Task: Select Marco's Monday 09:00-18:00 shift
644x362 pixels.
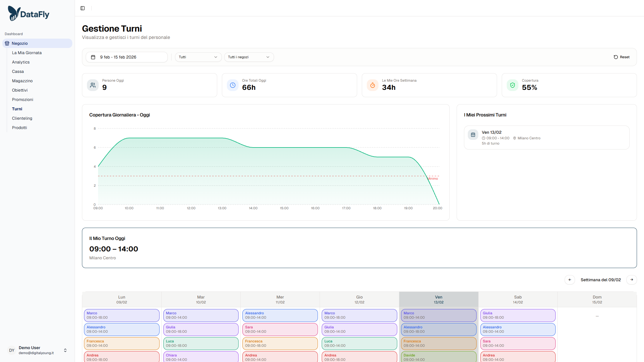Action: click(121, 315)
